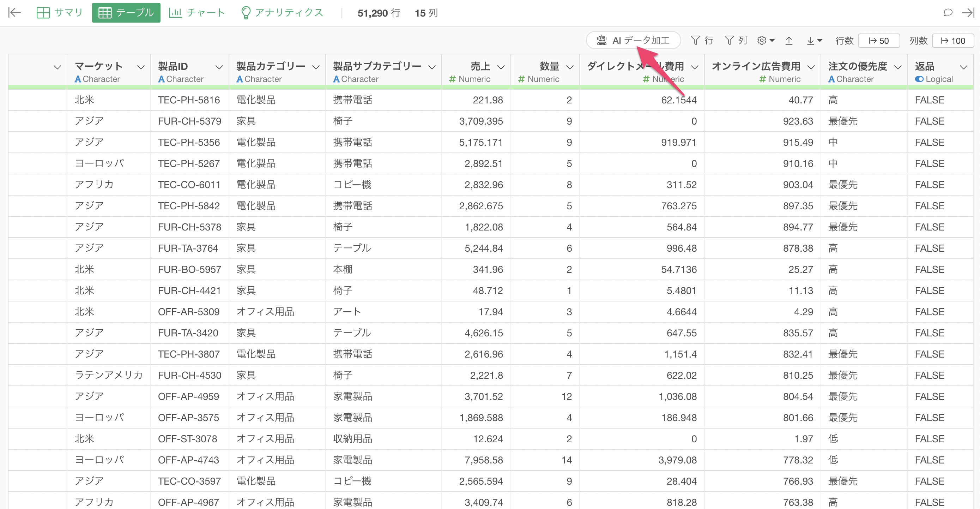The height and width of the screenshot is (509, 980).
Task: Open the gear settings dropdown
Action: [766, 40]
